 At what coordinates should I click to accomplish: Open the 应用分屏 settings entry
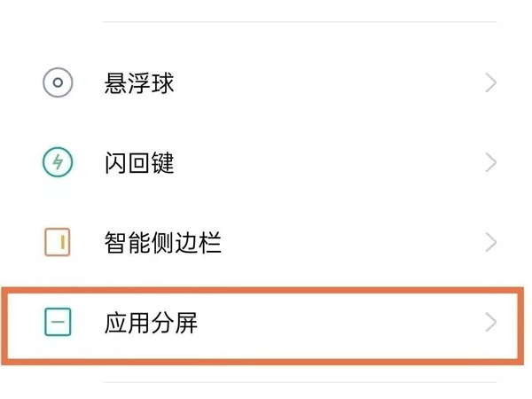pyautogui.click(x=266, y=323)
